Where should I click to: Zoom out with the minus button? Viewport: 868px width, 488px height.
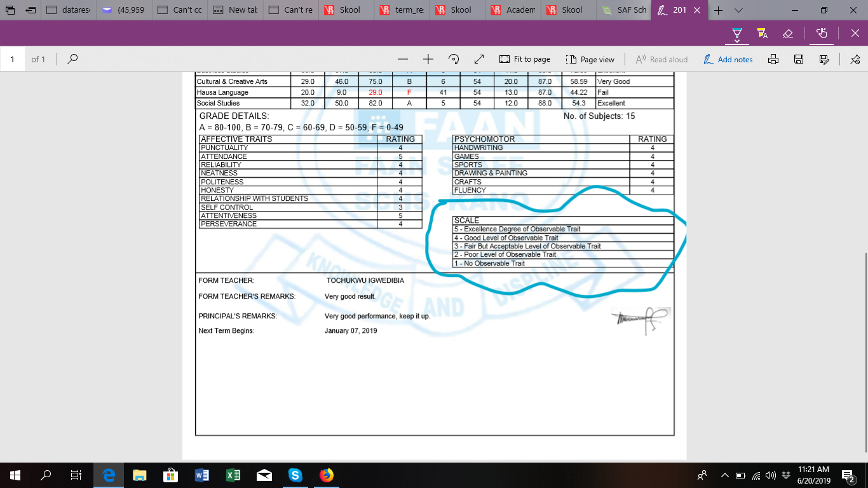[x=402, y=59]
